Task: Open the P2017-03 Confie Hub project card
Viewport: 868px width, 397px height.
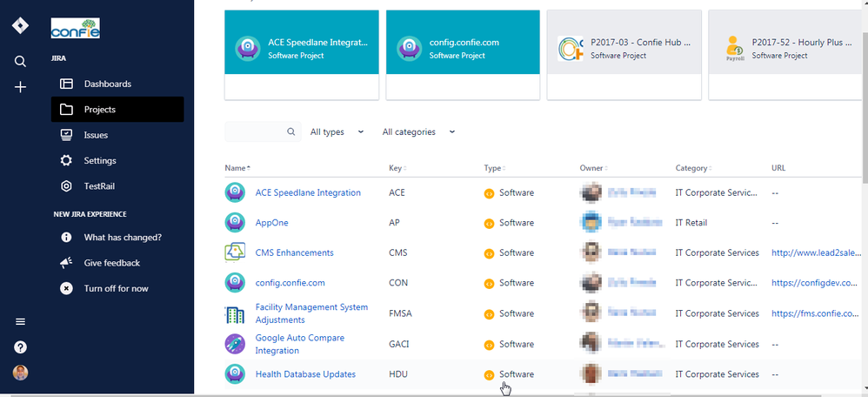Action: pos(624,55)
